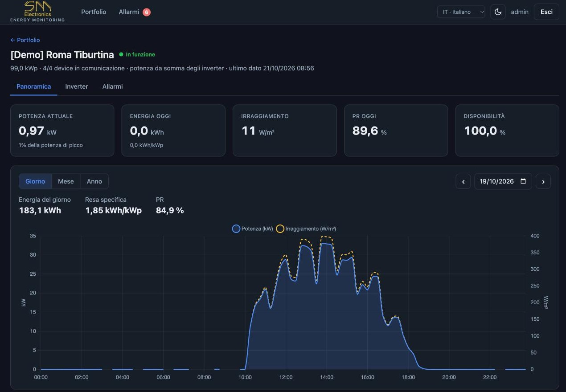Open the IT · Italiano language dropdown

[461, 12]
